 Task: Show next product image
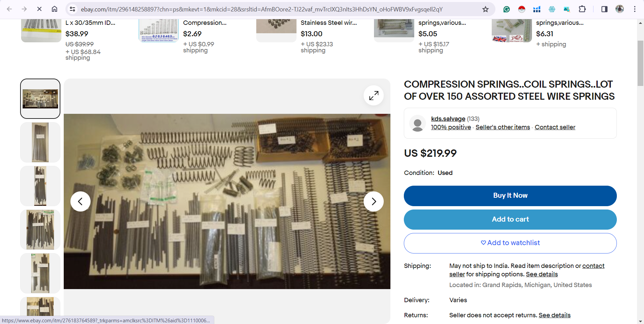click(374, 201)
